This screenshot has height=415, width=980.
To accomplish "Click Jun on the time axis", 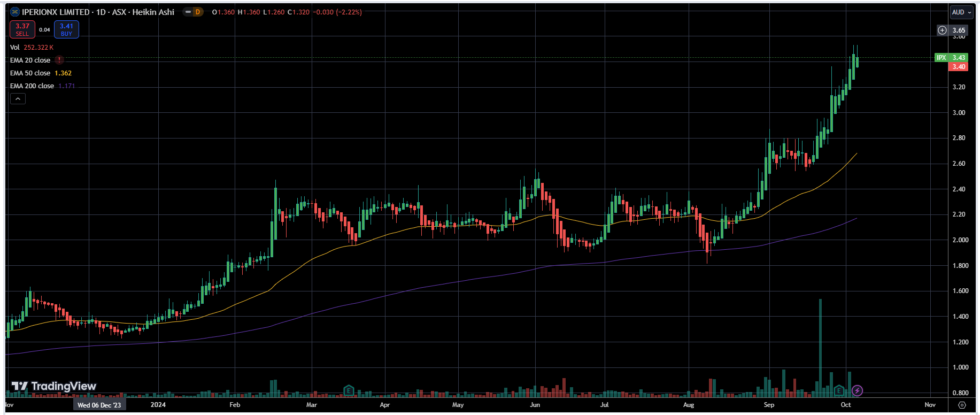I will point(535,405).
